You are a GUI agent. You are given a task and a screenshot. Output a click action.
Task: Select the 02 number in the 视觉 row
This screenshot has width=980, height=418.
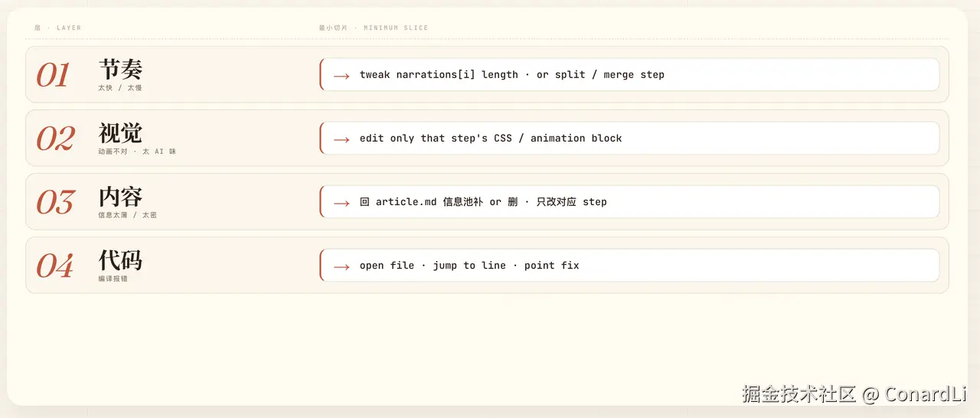(55, 139)
